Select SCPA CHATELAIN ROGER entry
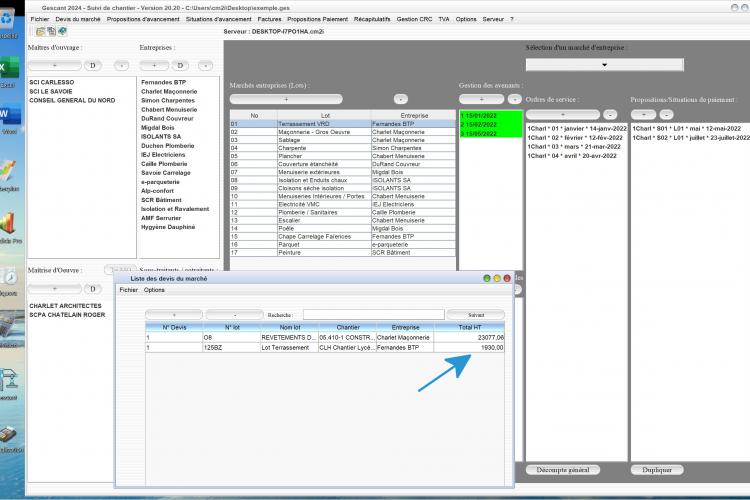750x500 pixels. click(x=67, y=315)
